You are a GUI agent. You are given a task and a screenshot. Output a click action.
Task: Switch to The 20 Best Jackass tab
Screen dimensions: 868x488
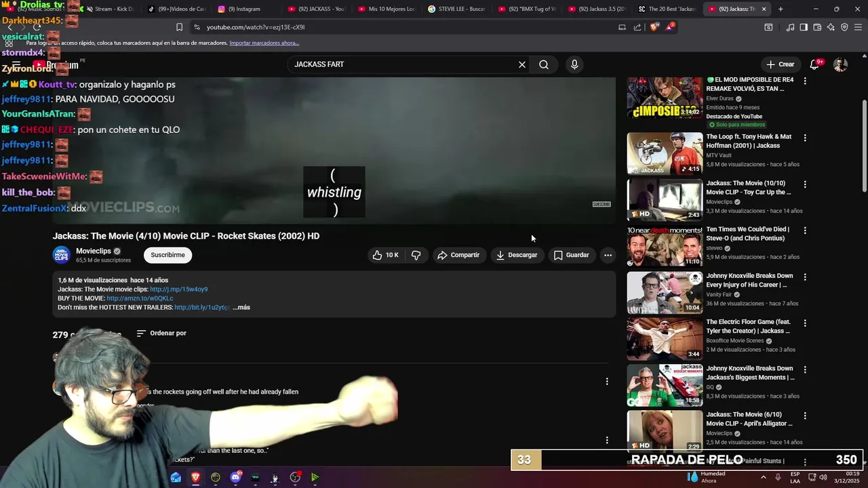pyautogui.click(x=668, y=9)
